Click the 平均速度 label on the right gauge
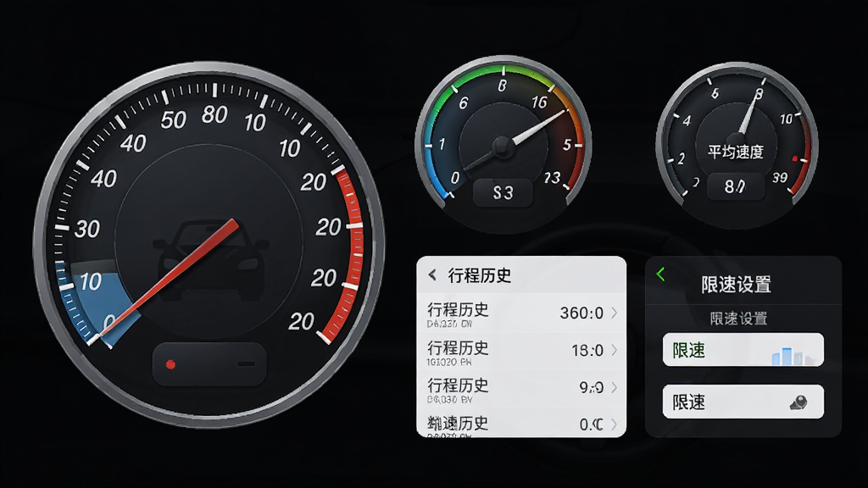The image size is (868, 488). tap(736, 152)
